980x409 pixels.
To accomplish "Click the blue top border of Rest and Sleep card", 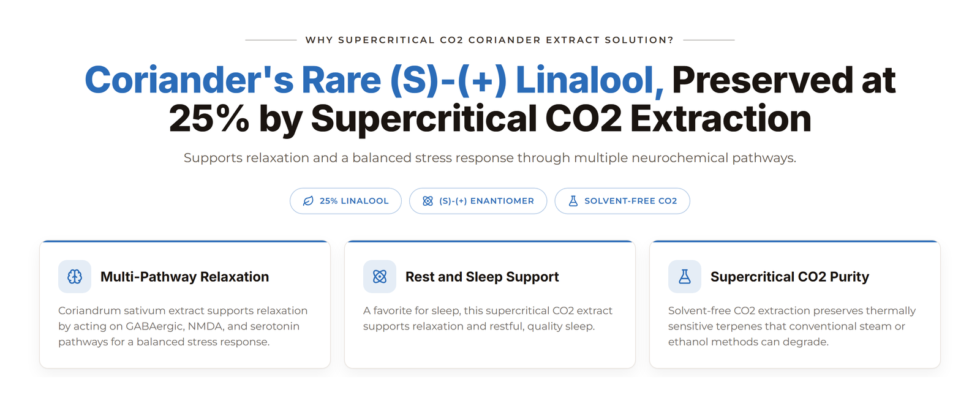I will point(490,241).
